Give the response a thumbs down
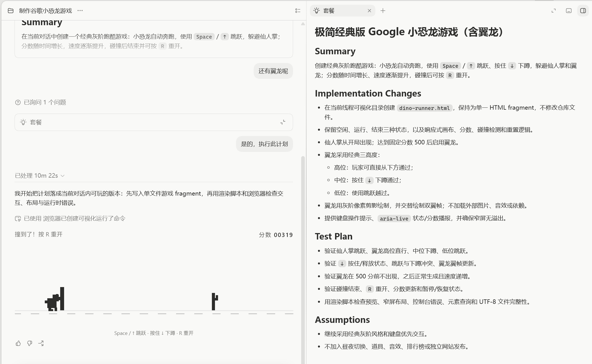The width and height of the screenshot is (592, 364). 30,343
